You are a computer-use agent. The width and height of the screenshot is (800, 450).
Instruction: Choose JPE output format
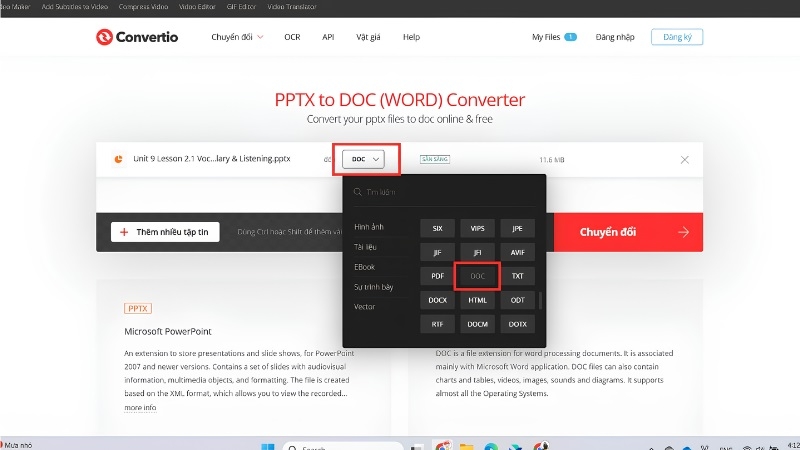coord(517,228)
